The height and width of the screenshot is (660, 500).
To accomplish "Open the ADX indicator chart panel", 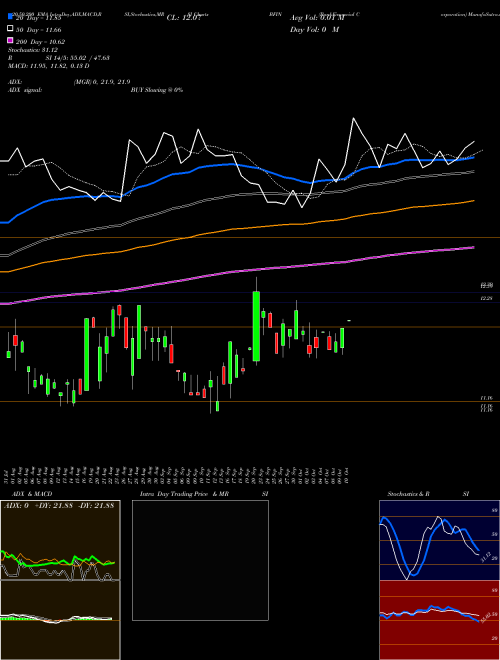I will 60,540.
